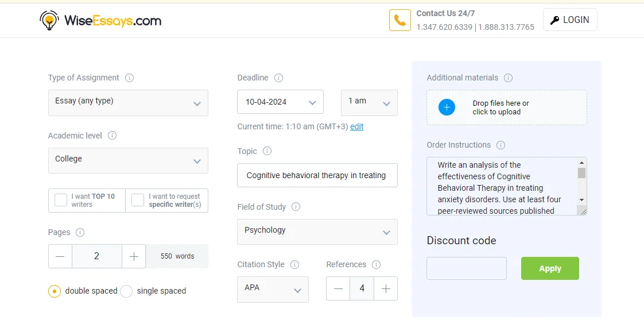The image size is (644, 335).
Task: Click info icon next to Deadline
Action: 278,78
